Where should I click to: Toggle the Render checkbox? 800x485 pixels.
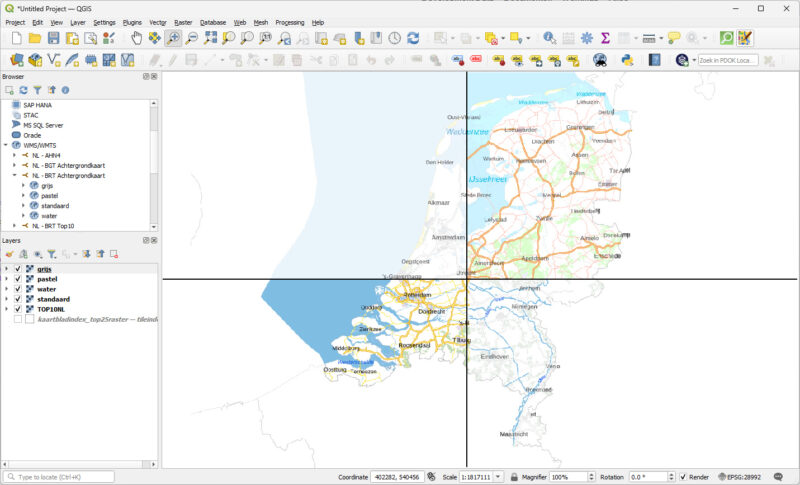683,477
